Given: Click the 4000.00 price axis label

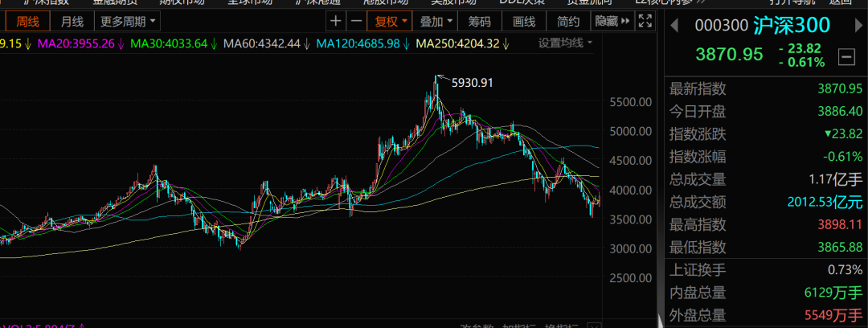Looking at the screenshot, I should pyautogui.click(x=630, y=190).
